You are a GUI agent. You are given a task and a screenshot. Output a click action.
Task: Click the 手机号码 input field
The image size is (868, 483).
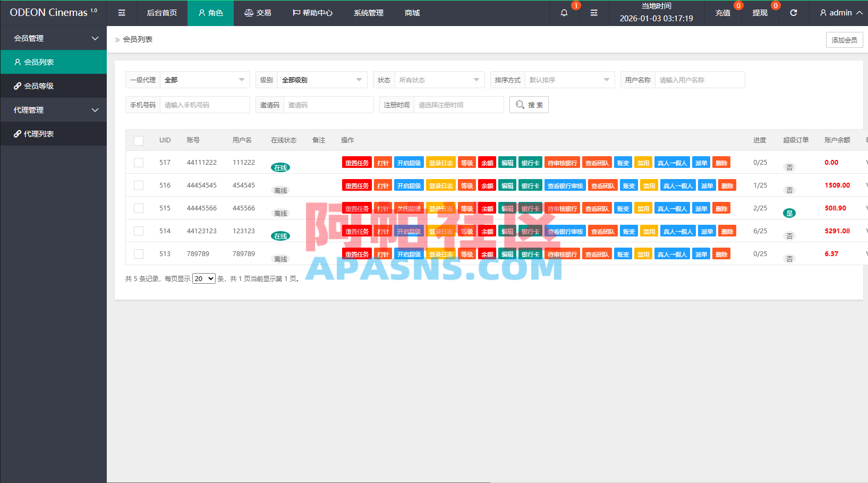205,105
